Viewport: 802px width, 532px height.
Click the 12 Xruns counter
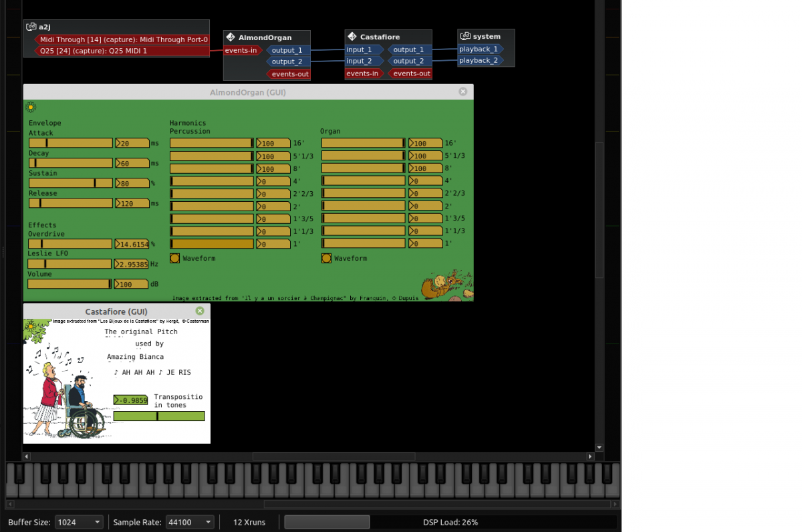pos(249,522)
